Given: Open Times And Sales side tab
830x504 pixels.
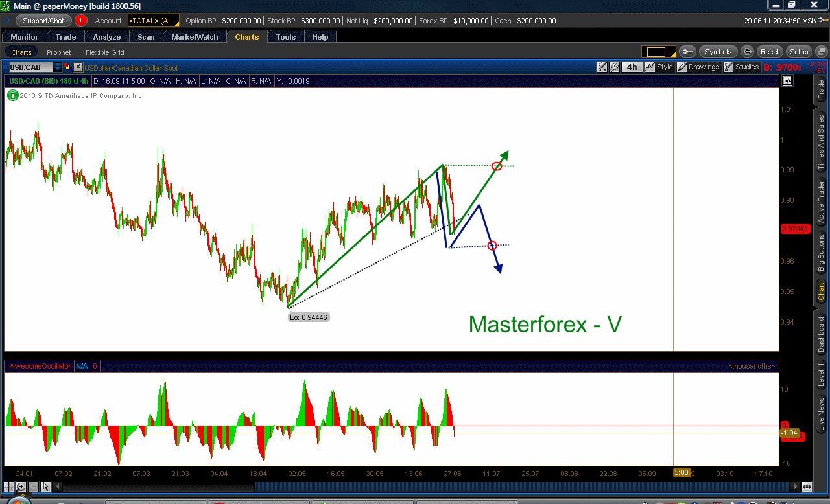Looking at the screenshot, I should click(821, 141).
